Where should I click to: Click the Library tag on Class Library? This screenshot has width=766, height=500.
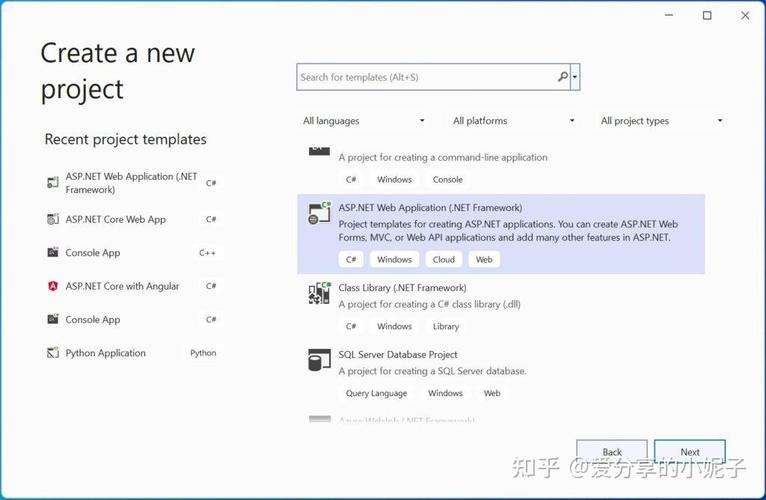(446, 326)
